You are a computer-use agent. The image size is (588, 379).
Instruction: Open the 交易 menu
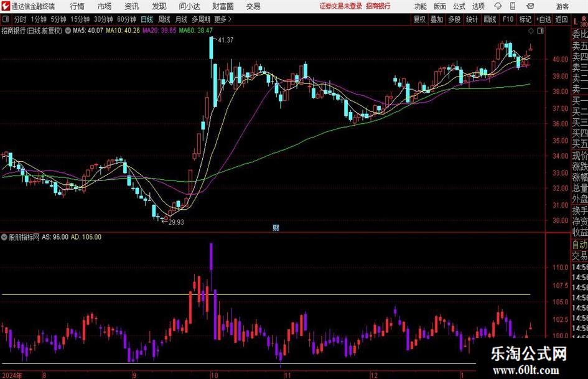click(253, 6)
